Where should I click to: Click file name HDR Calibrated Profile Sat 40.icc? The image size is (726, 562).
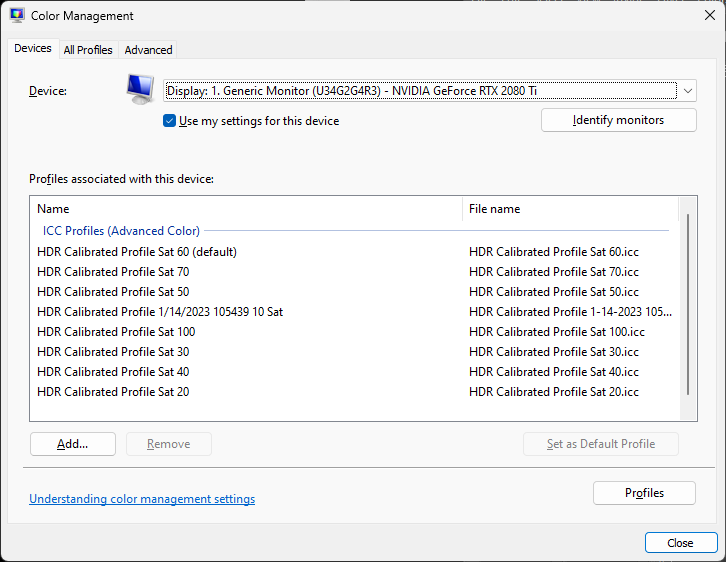point(554,372)
